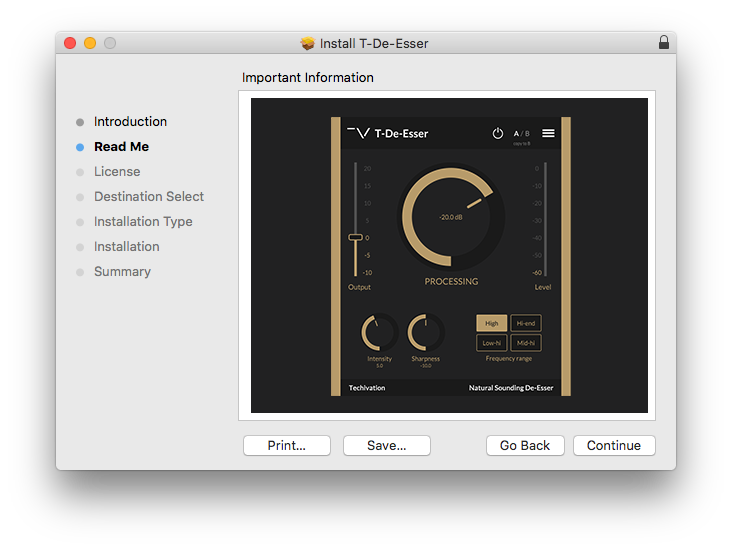Enable the Hi-end frequency range

pos(526,323)
